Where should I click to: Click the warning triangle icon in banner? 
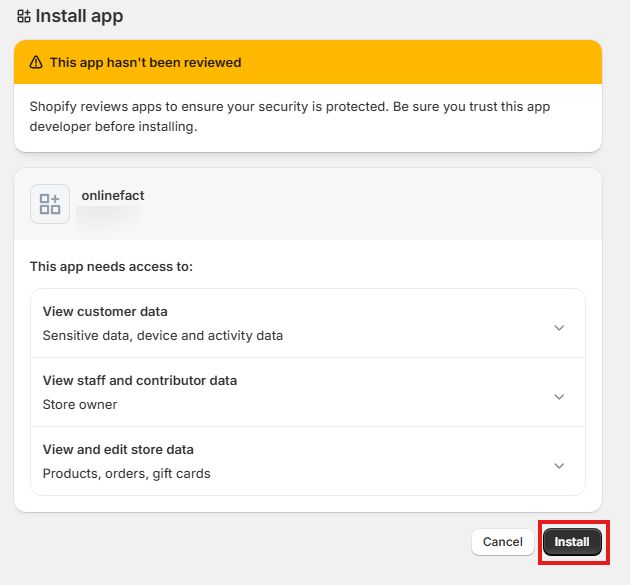[x=36, y=62]
